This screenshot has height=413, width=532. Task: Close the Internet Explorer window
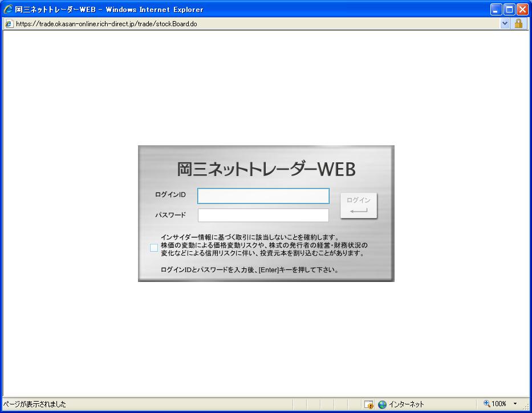(x=522, y=10)
